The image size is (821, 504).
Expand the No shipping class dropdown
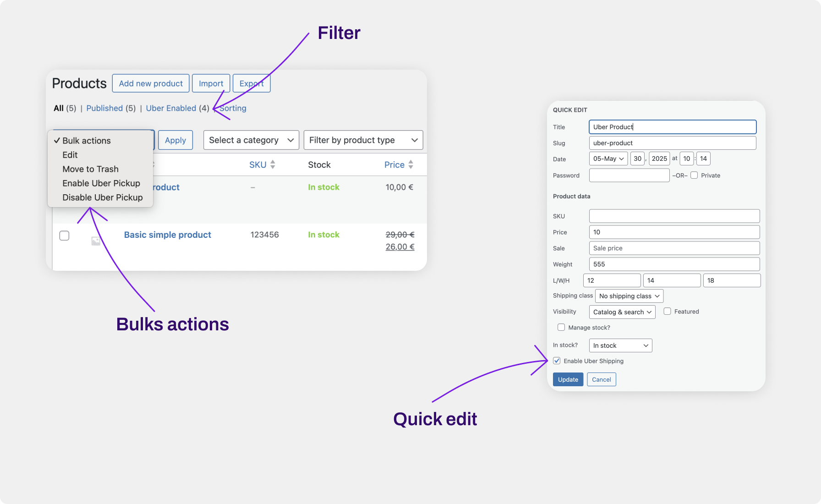pos(629,296)
